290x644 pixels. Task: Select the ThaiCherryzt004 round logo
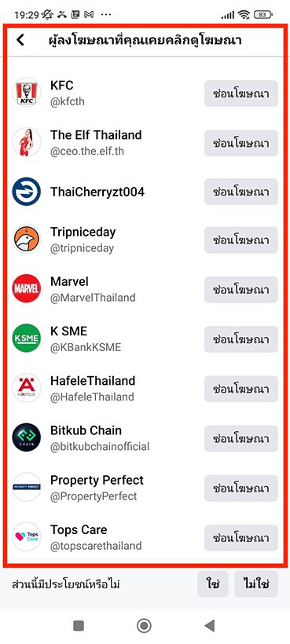click(x=26, y=192)
